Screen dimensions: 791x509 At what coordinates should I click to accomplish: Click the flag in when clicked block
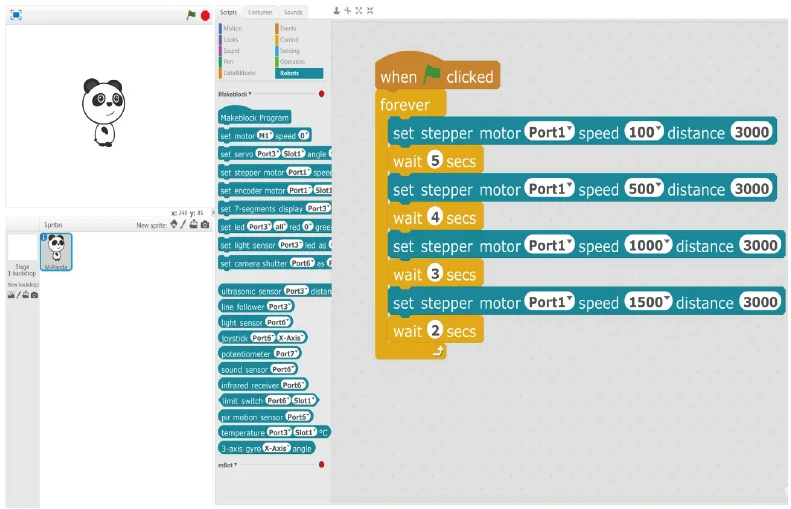(x=432, y=75)
